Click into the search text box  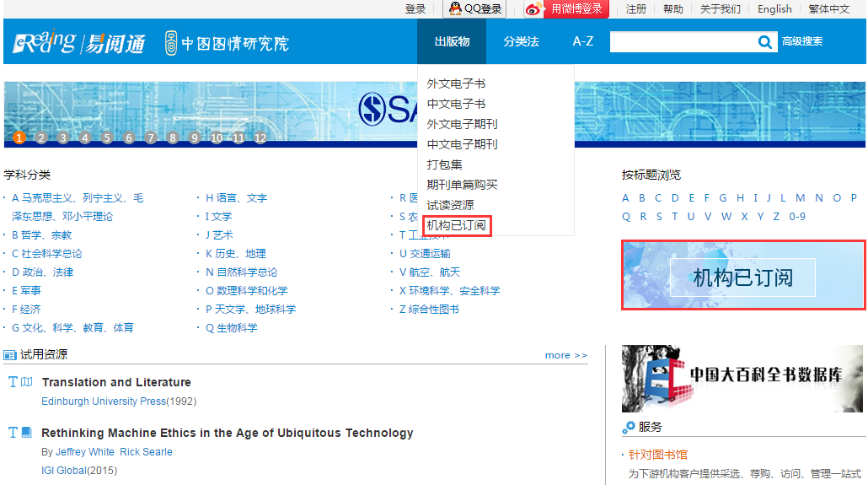pos(681,42)
